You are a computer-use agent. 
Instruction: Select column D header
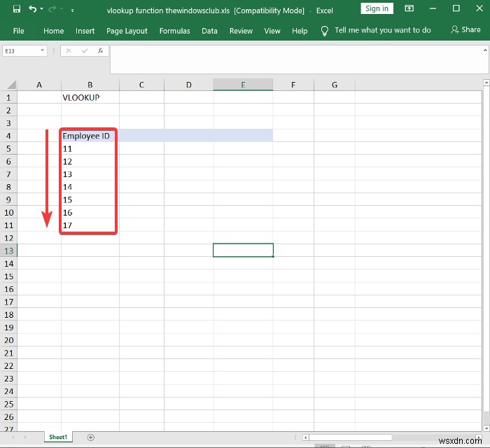pyautogui.click(x=189, y=85)
